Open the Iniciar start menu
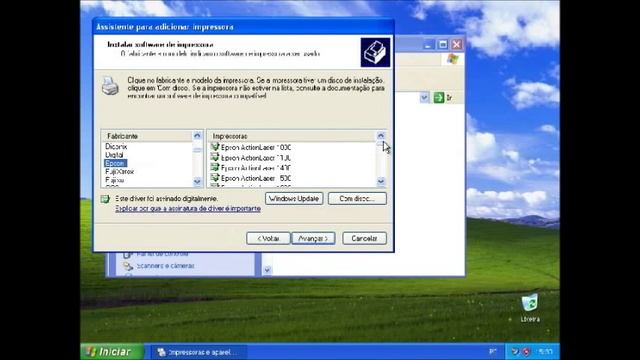The image size is (640, 360). (x=111, y=351)
